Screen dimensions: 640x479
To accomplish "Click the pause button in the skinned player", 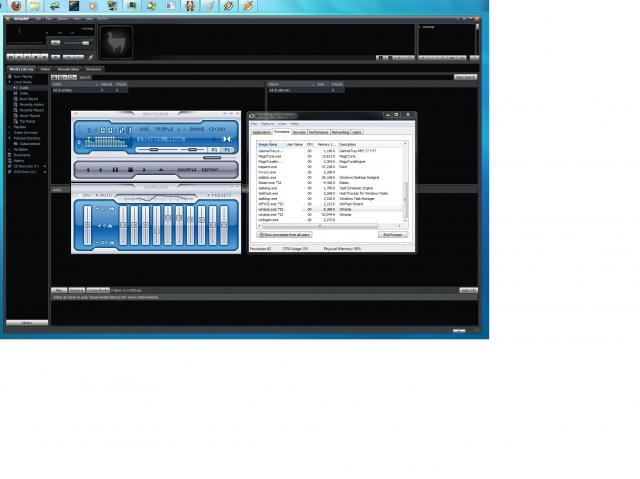I will pyautogui.click(x=116, y=170).
